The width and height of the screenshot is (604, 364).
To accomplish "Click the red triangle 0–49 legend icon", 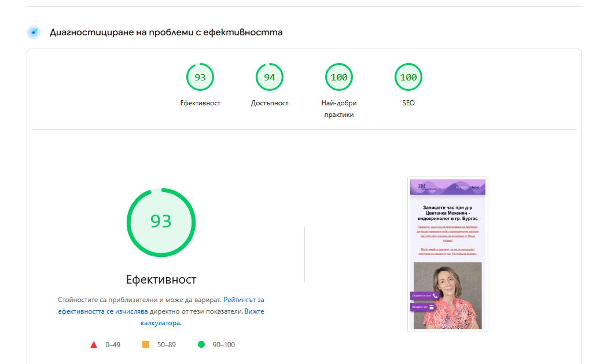I will tap(94, 345).
